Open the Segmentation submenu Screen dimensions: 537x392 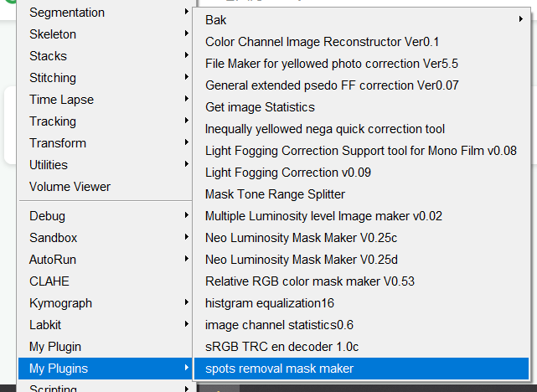click(x=67, y=13)
